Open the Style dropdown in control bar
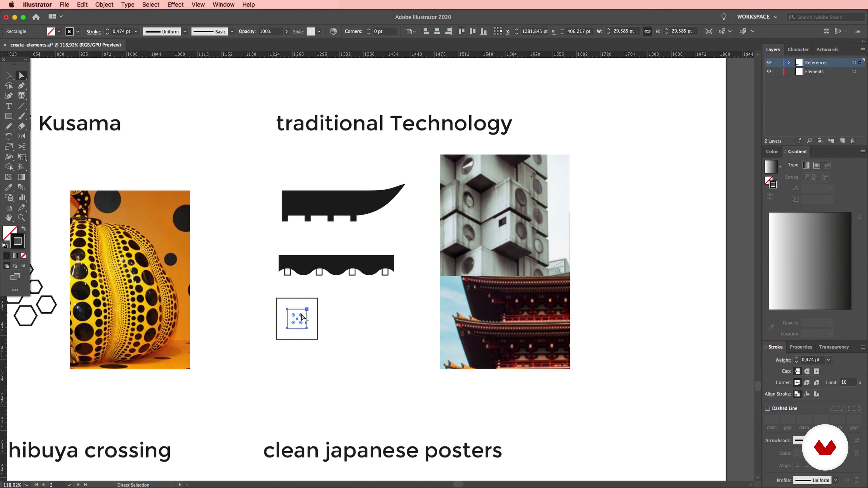Viewport: 868px width, 488px height. [319, 32]
